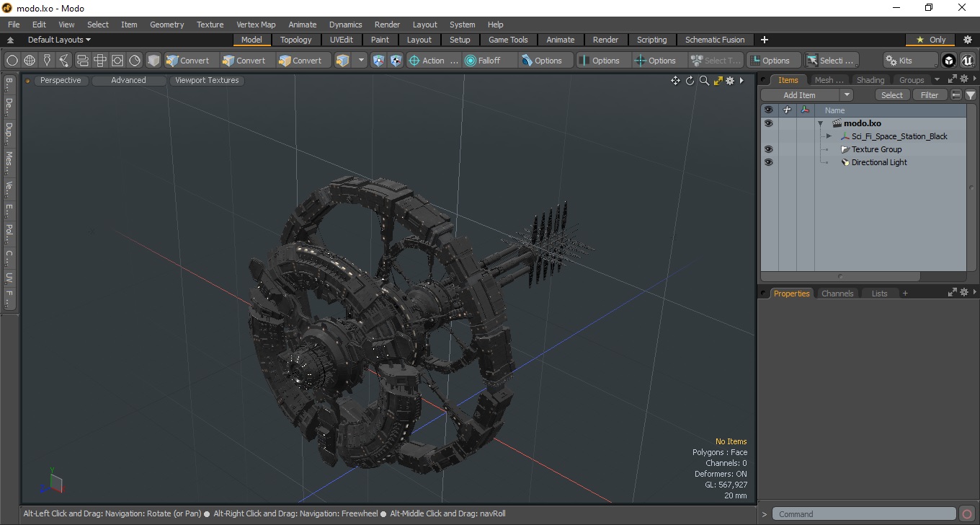Image resolution: width=980 pixels, height=525 pixels.
Task: Click the globe wireframe toolbar icon
Action: click(30, 61)
